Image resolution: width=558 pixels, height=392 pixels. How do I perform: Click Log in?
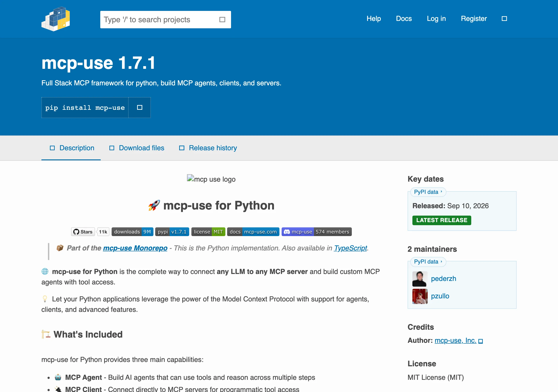click(436, 19)
